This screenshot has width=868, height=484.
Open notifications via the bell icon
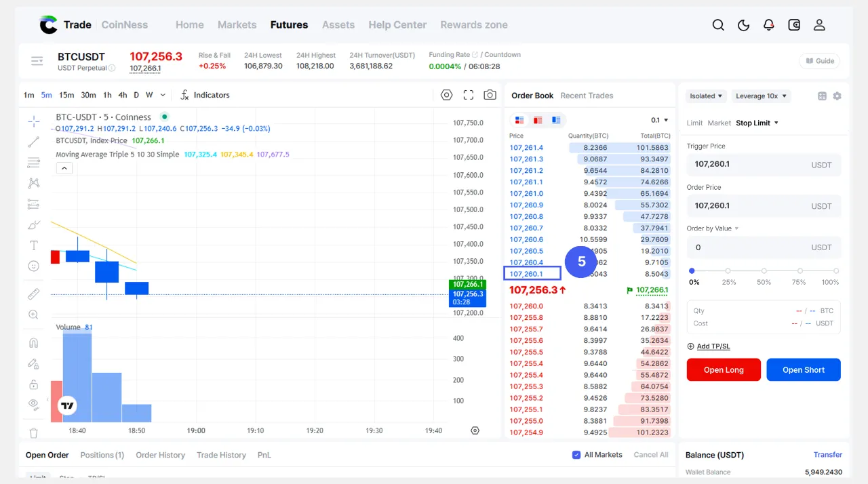coord(768,25)
